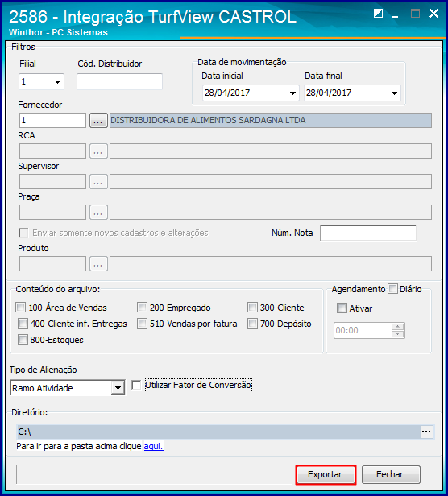Open RCA search ellipsis button
This screenshot has height=496, width=448.
coord(98,151)
